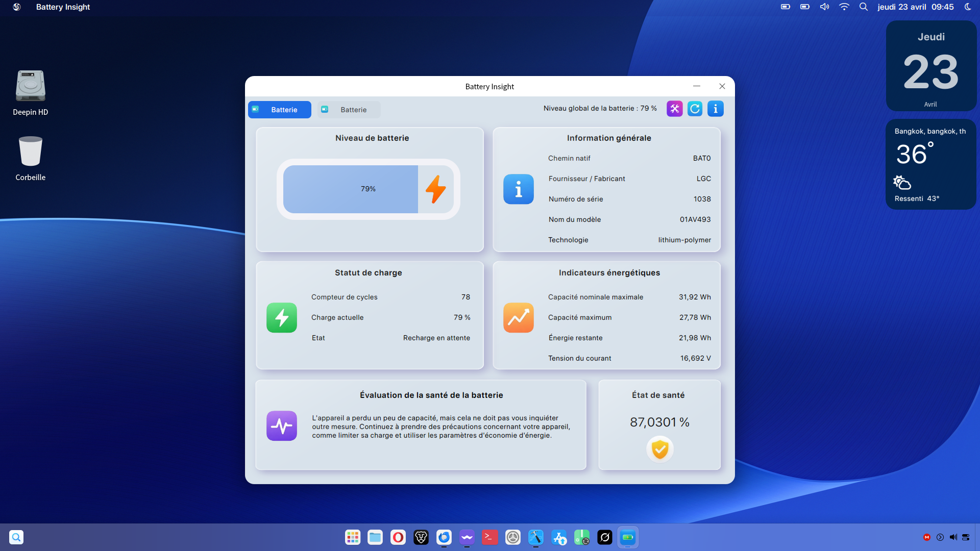This screenshot has width=980, height=551.
Task: Click the orange chart icon in Indicateurs énergétiques
Action: click(519, 318)
